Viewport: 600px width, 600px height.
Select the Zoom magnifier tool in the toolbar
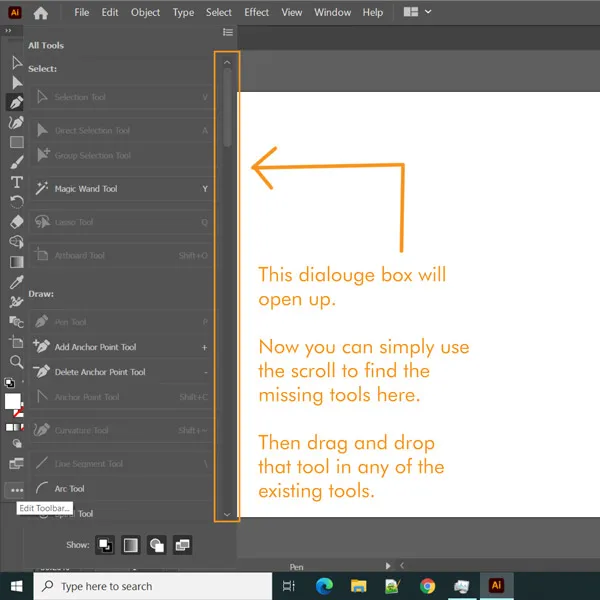point(16,362)
